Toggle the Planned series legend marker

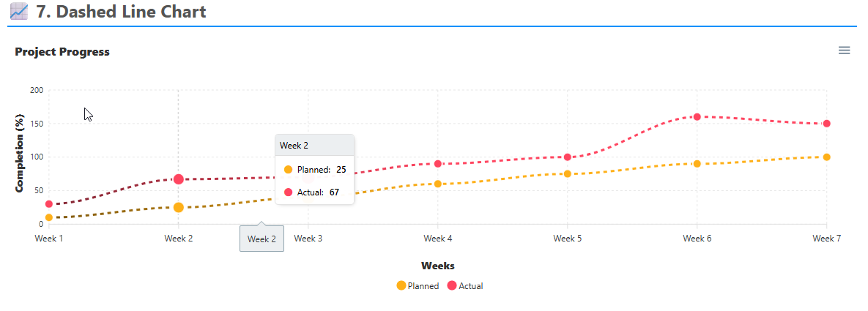click(401, 286)
